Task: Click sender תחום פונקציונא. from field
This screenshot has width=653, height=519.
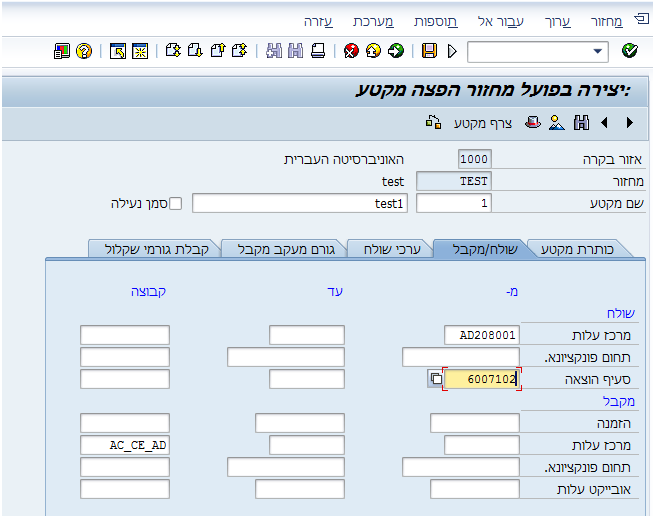Action: (x=461, y=357)
